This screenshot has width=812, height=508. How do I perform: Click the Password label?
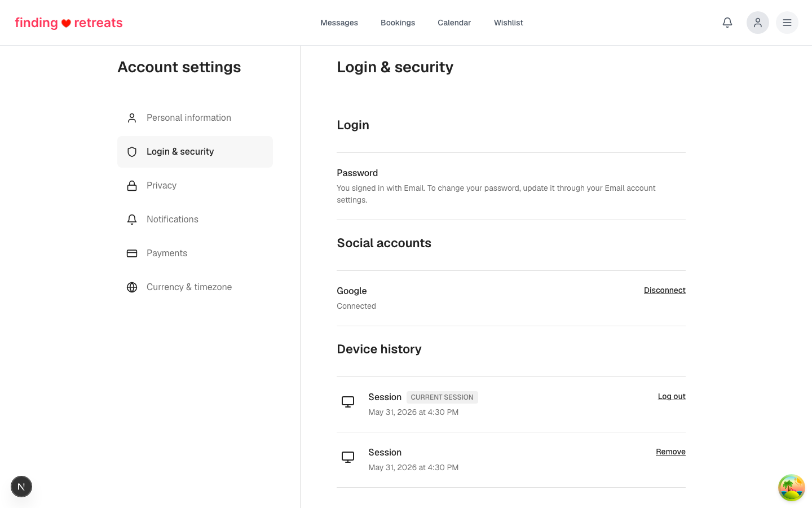(358, 173)
